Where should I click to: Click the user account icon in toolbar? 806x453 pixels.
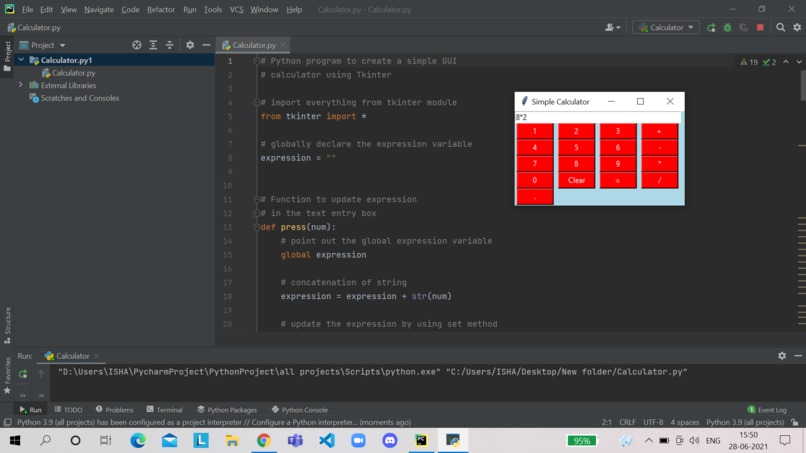click(612, 27)
